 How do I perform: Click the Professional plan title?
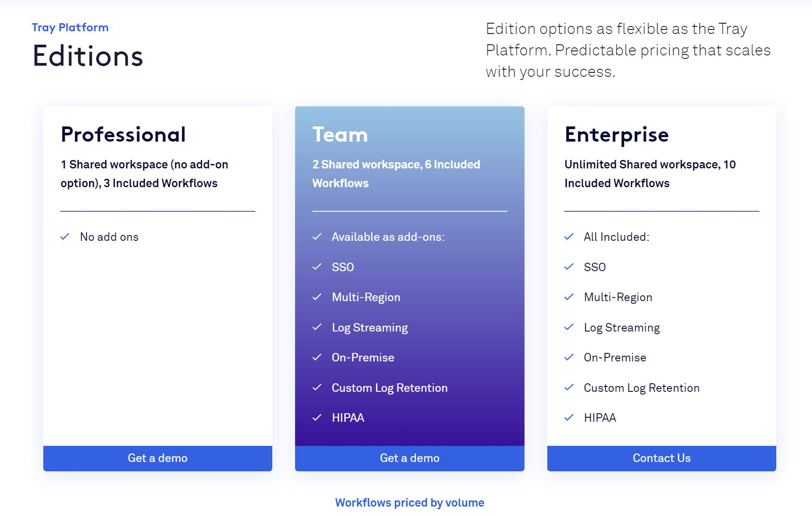point(123,134)
